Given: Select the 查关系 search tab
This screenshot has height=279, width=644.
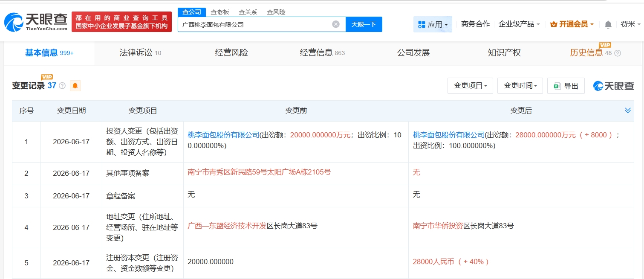Looking at the screenshot, I should click(x=248, y=12).
